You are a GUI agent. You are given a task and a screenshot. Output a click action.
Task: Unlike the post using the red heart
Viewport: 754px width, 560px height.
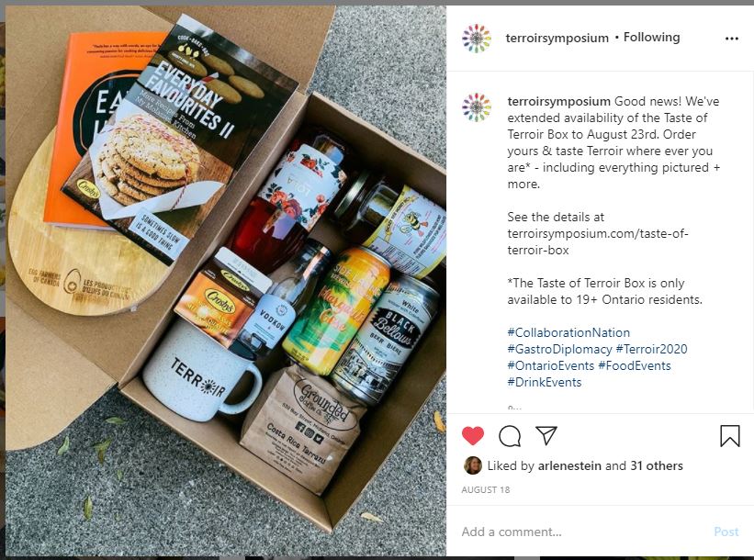[473, 435]
